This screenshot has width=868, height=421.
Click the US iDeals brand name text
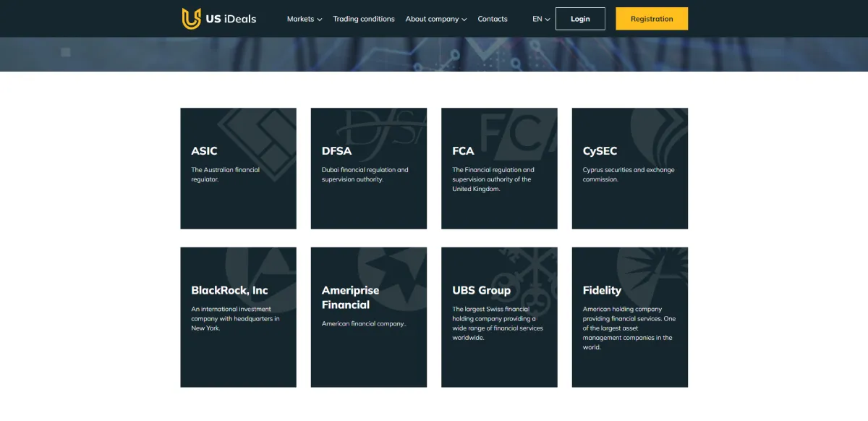pos(231,19)
